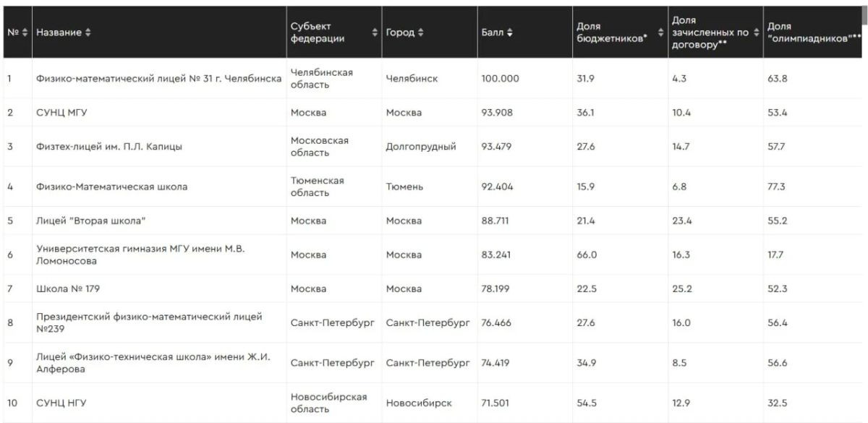Viewport: 868px width, 423px height.
Task: Sort by Доля зачисленных по договору arrows
Action: point(757,33)
